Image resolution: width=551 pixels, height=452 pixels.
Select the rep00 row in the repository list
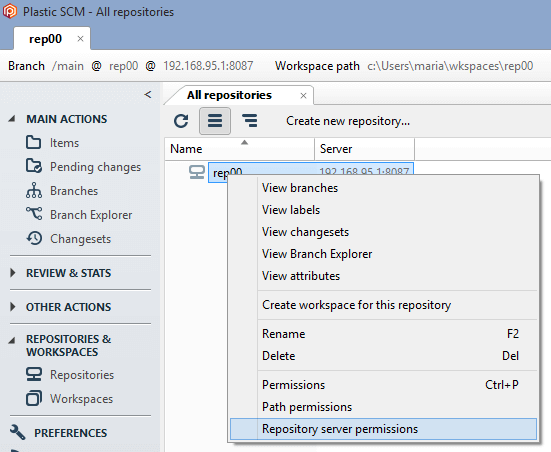(x=311, y=172)
